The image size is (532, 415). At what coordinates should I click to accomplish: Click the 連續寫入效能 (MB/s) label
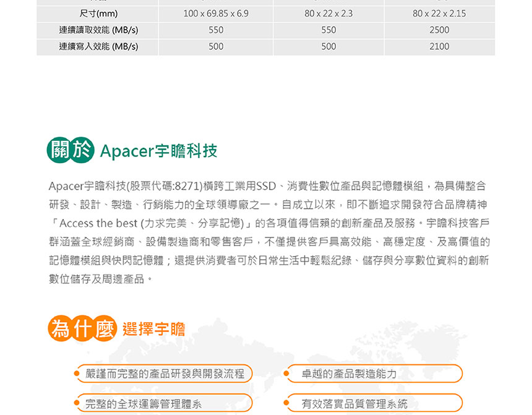[x=98, y=46]
